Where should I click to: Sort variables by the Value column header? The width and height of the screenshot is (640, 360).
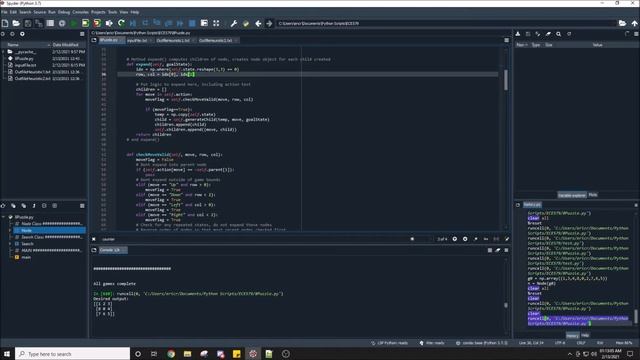[598, 44]
